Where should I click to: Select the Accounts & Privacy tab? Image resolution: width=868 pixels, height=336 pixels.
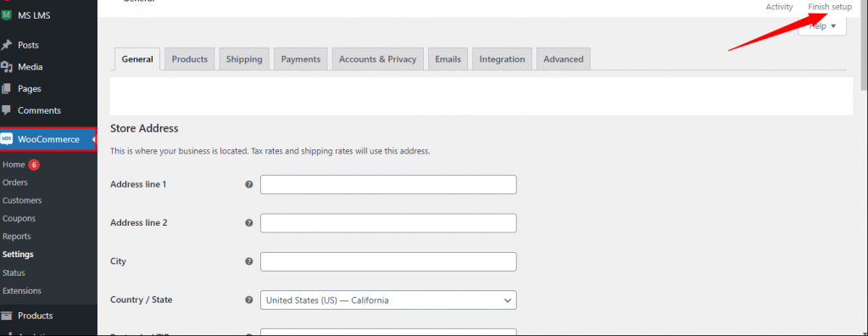377,59
